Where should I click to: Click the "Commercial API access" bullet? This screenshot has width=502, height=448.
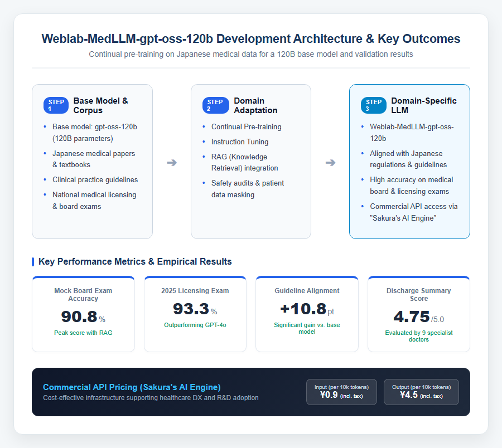point(414,212)
